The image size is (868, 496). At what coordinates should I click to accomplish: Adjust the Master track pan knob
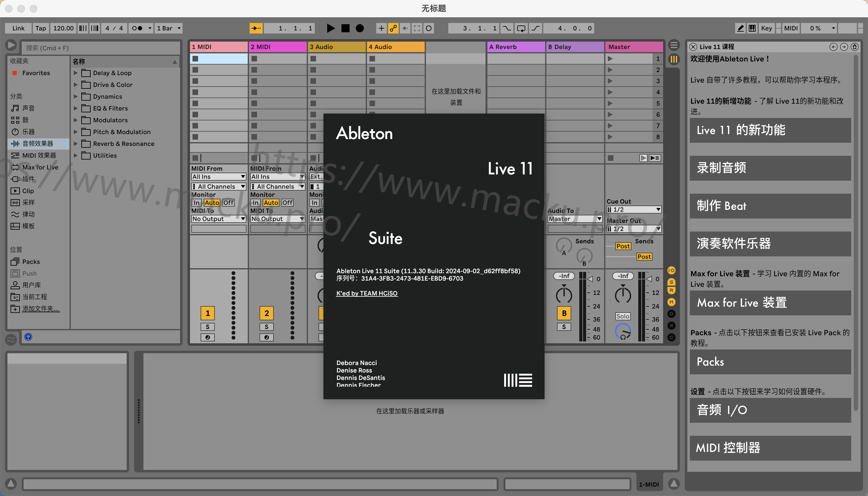[623, 294]
